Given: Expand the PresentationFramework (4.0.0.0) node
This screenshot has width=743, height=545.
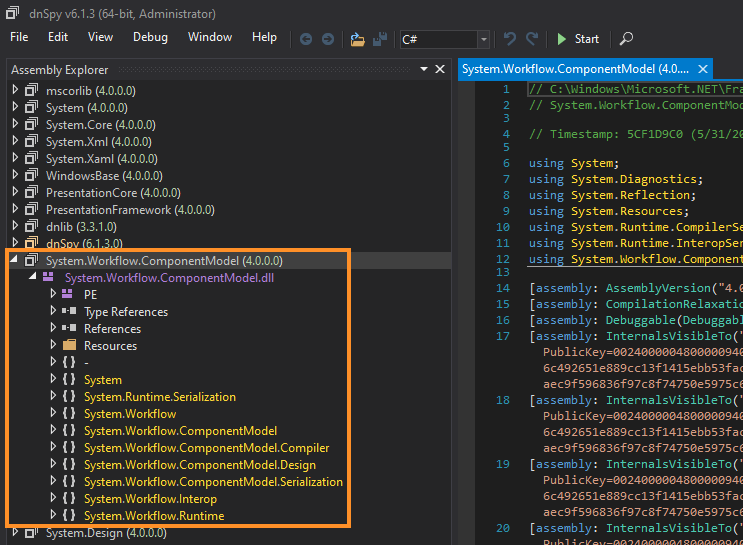Looking at the screenshot, I should click(x=15, y=209).
